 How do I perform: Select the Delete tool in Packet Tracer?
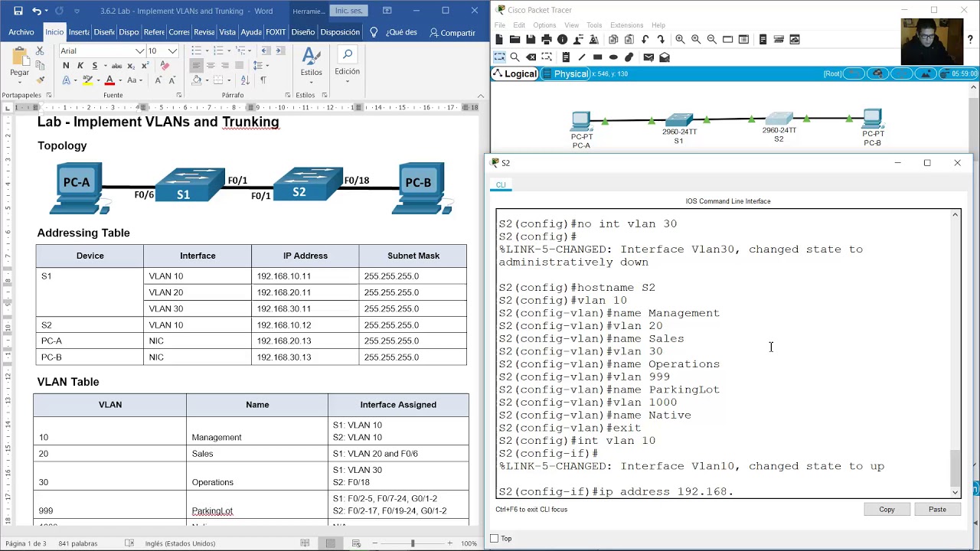[531, 57]
